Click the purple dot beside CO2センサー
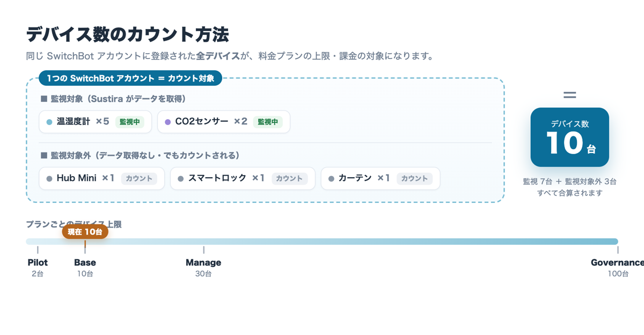Image resolution: width=644 pixels, height=335 pixels. [168, 122]
